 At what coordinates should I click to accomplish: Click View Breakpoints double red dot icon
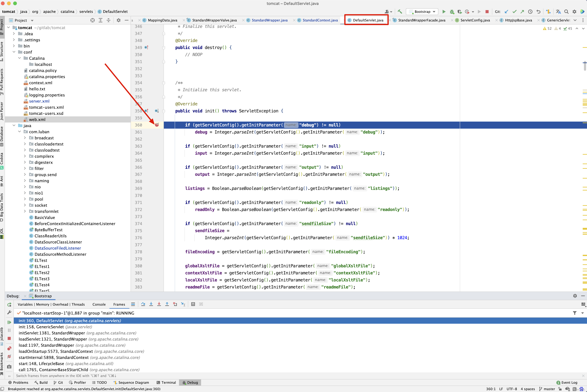tap(9, 349)
